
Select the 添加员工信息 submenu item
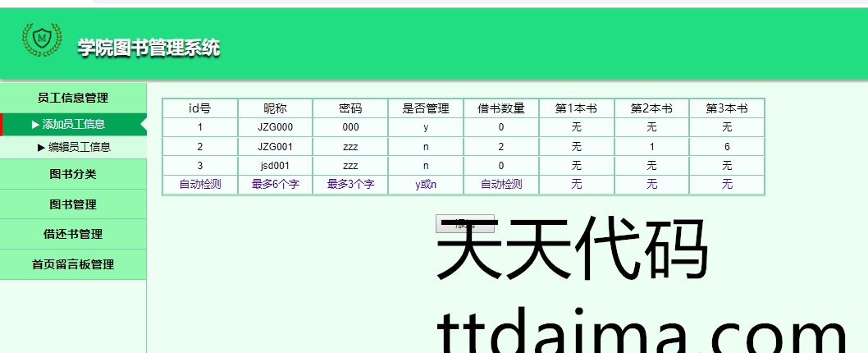[74, 125]
